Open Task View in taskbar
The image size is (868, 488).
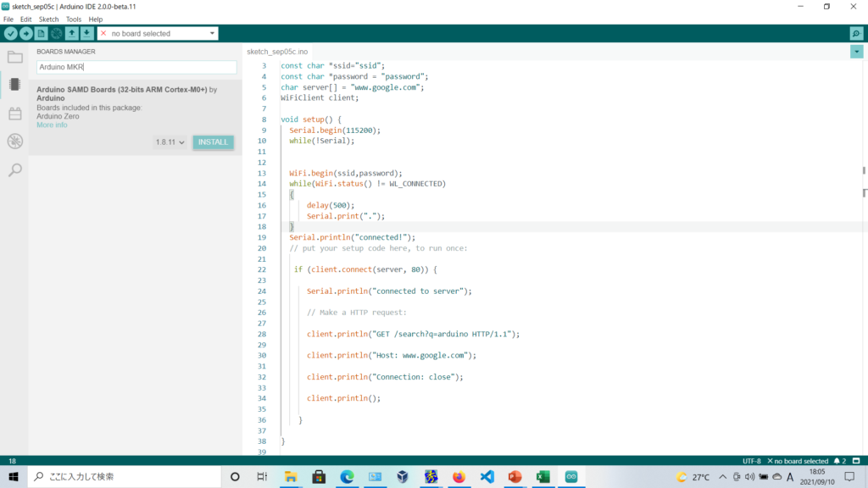[263, 476]
